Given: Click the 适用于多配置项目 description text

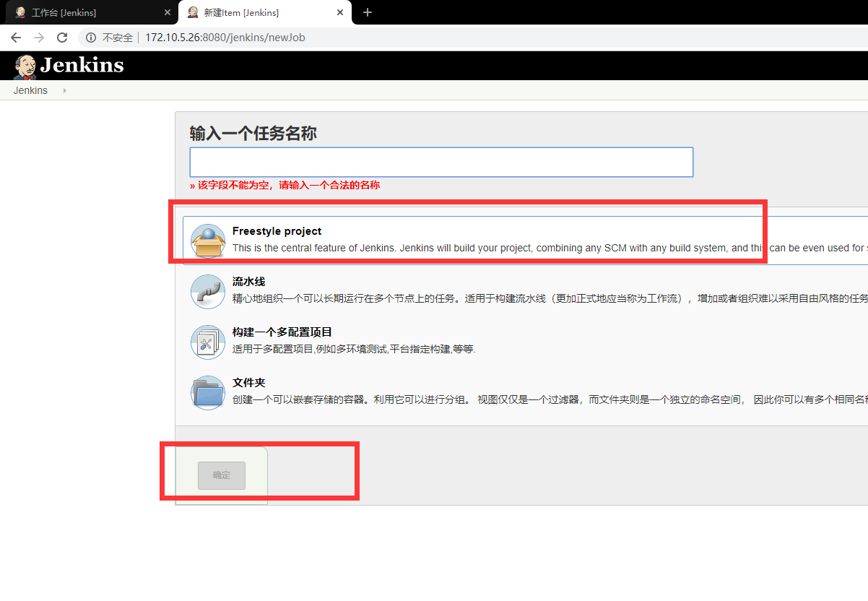Looking at the screenshot, I should 354,349.
